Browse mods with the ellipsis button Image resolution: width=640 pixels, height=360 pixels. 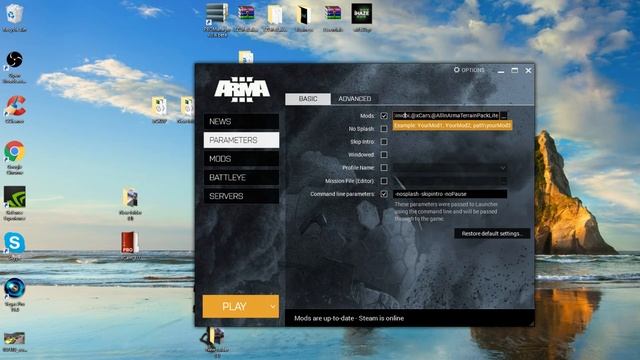coord(504,116)
